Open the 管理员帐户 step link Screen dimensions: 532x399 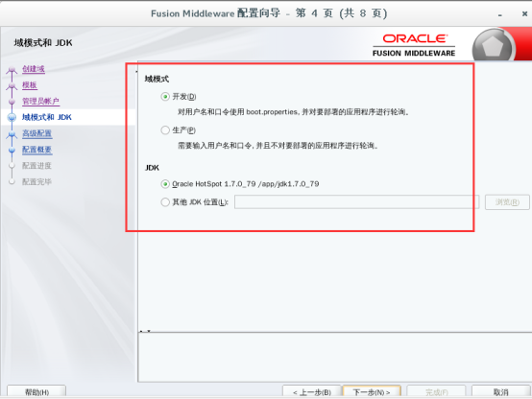pyautogui.click(x=40, y=101)
